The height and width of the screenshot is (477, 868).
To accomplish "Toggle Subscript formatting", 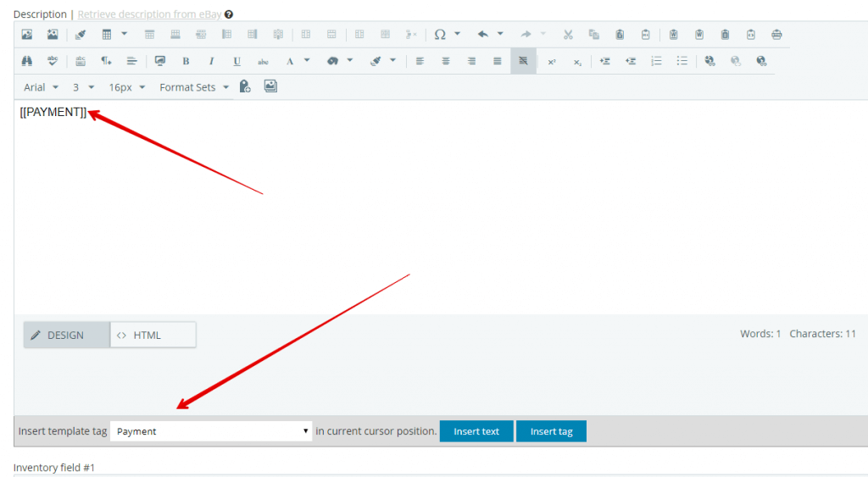I will pyautogui.click(x=577, y=61).
